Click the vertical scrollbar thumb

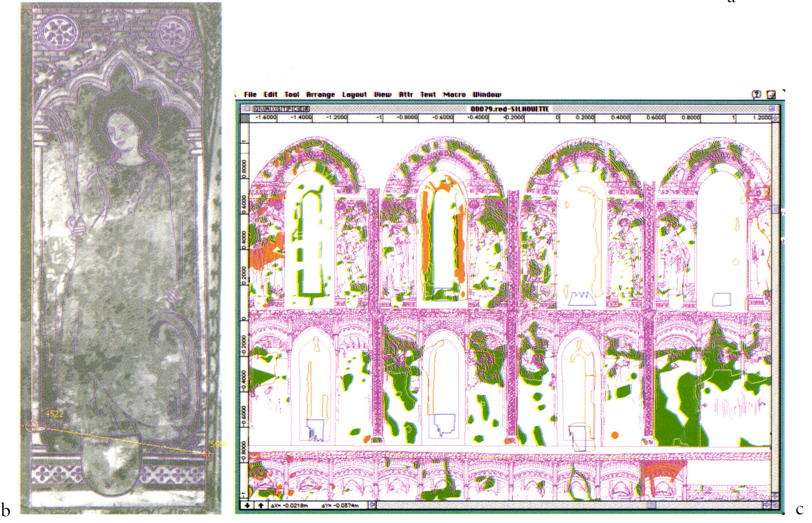[x=776, y=209]
